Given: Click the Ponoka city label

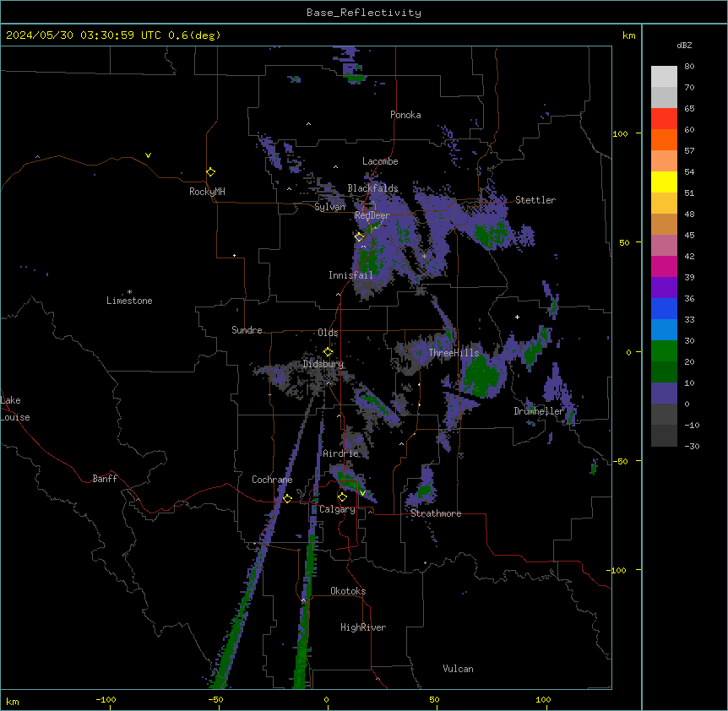Looking at the screenshot, I should point(405,115).
